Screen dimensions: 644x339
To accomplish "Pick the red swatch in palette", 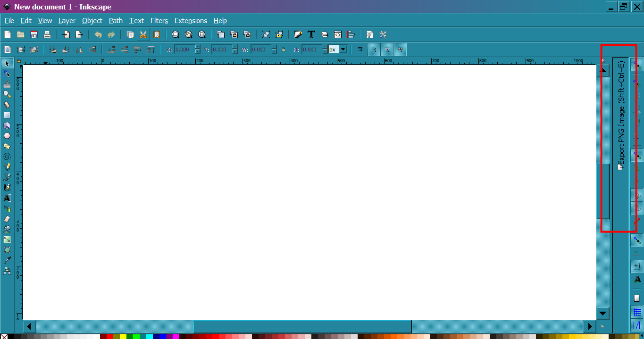I will (109, 337).
